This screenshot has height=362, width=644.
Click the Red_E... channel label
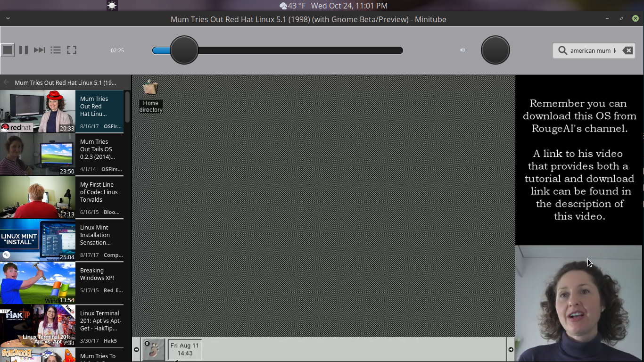pyautogui.click(x=113, y=290)
